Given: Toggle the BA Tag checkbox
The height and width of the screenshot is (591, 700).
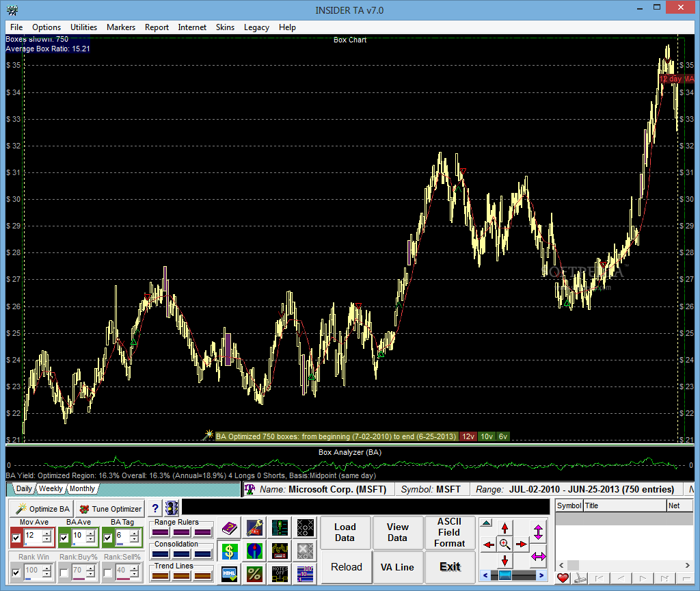Looking at the screenshot, I should [x=107, y=538].
